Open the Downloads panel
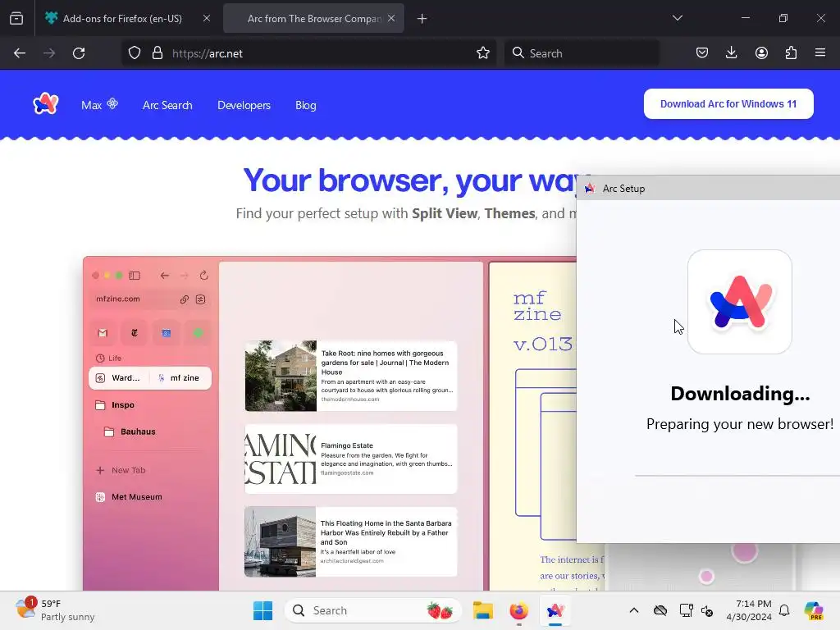The height and width of the screenshot is (630, 840). pyautogui.click(x=731, y=53)
